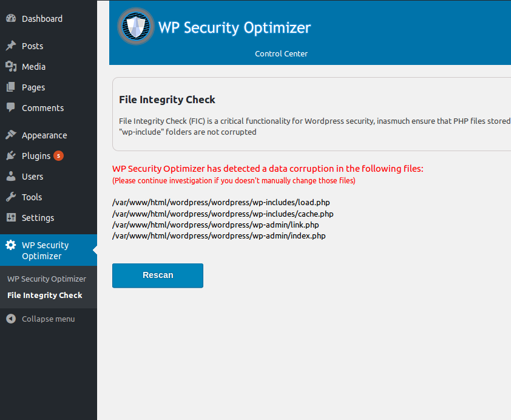This screenshot has width=511, height=420.
Task: Click the Pages icon in sidebar
Action: [11, 87]
